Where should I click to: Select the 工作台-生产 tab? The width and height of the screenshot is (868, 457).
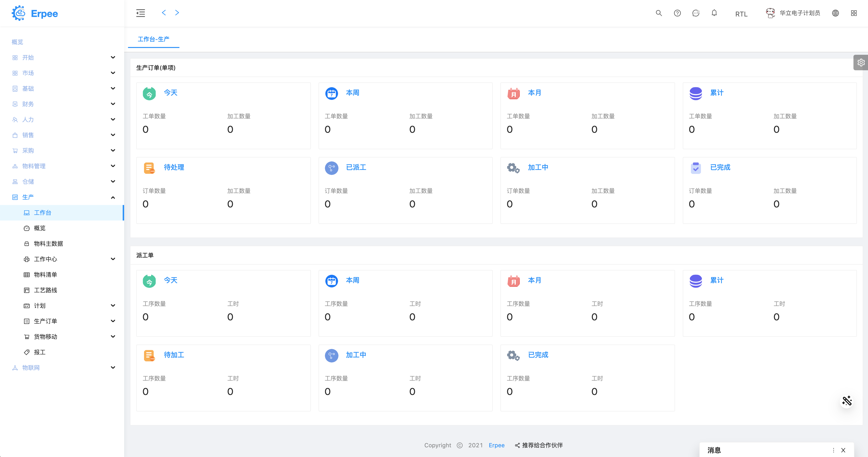[154, 39]
